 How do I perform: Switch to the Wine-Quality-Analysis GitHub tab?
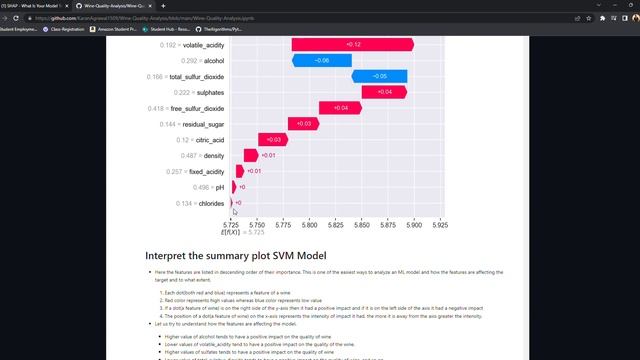114,6
